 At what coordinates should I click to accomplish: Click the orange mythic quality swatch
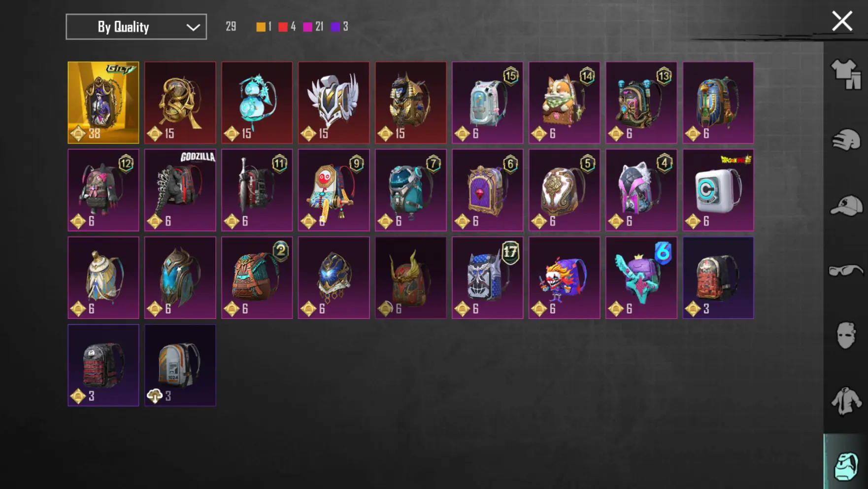click(261, 27)
